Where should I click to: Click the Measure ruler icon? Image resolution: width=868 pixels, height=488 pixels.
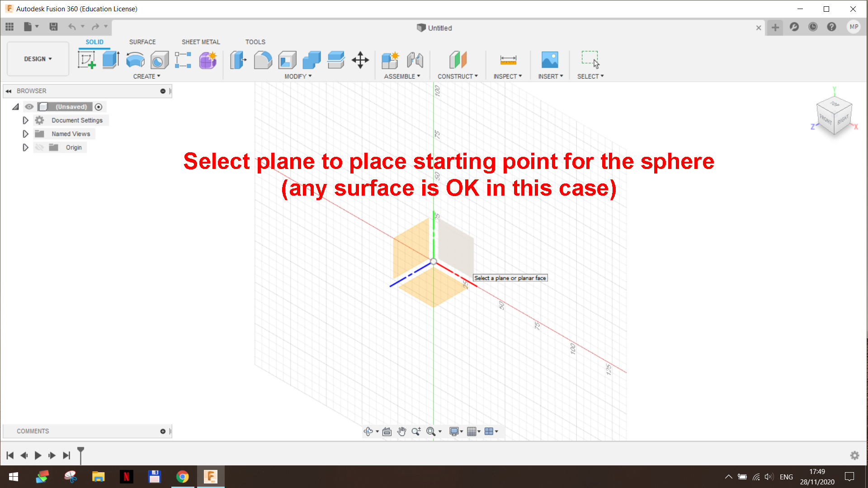pyautogui.click(x=508, y=60)
